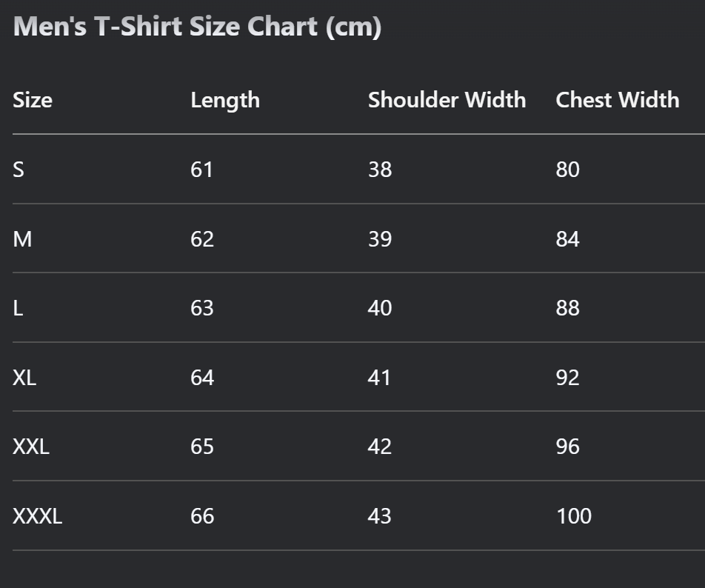This screenshot has height=588, width=705.
Task: Select shoulder width value 42 for XXL
Action: click(x=379, y=447)
